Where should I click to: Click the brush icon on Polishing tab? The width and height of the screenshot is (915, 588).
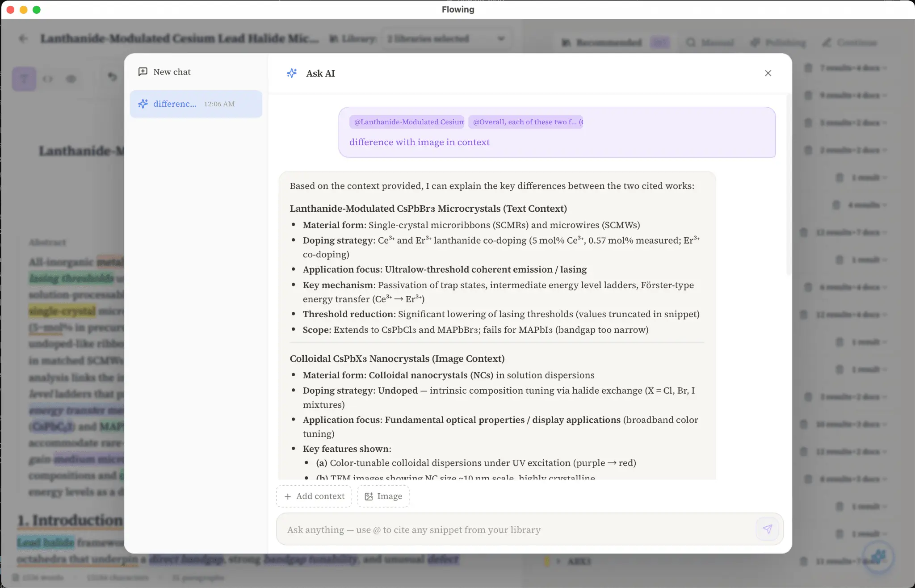pyautogui.click(x=755, y=43)
